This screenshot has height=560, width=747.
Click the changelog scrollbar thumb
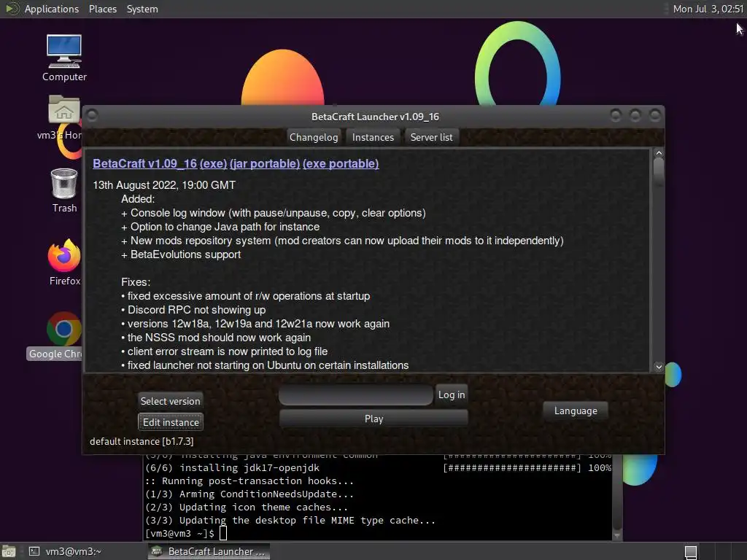[659, 171]
